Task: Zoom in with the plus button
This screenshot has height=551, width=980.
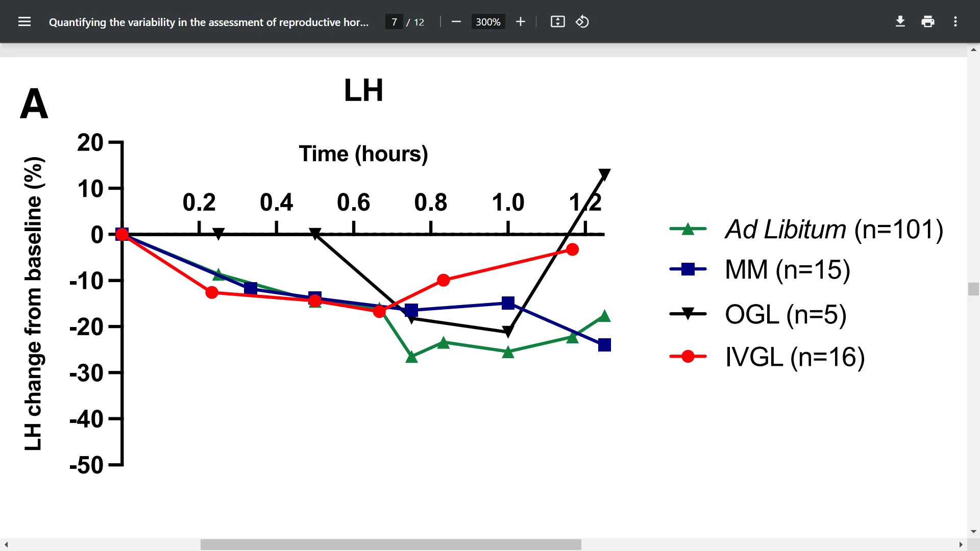Action: [x=521, y=21]
